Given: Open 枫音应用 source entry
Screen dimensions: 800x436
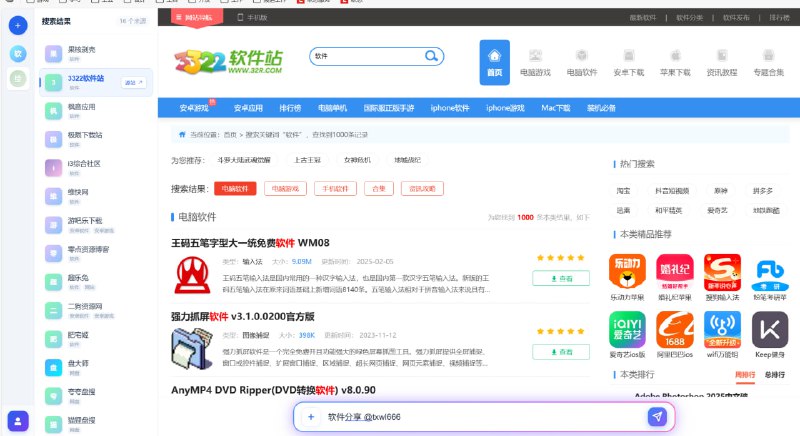Looking at the screenshot, I should click(96, 111).
